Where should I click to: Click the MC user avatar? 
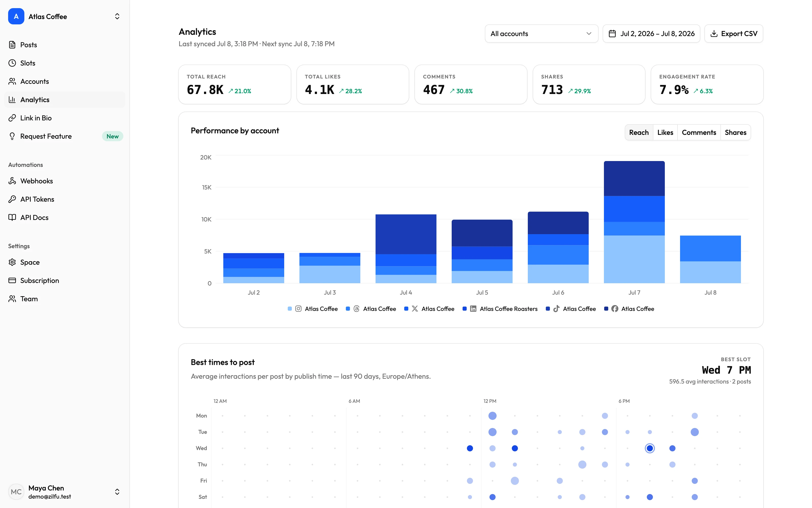click(16, 492)
